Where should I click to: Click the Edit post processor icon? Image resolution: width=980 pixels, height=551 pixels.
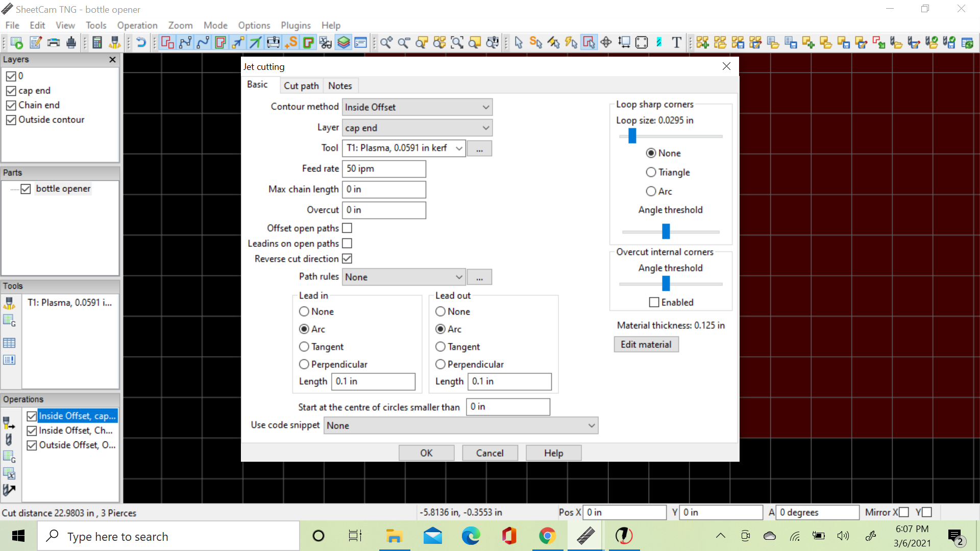pos(35,42)
